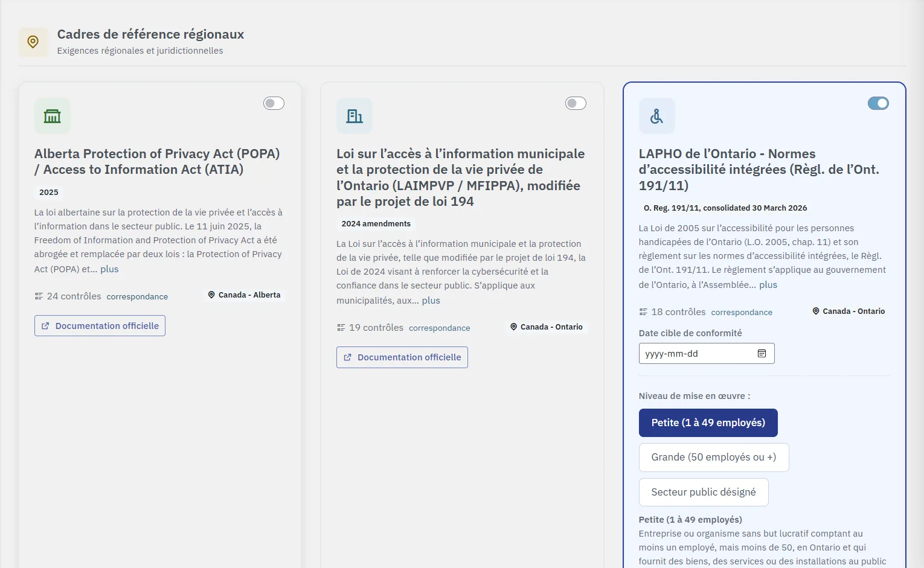Open Documentation officielle for LAIMPVP
The image size is (924, 568).
tap(402, 357)
